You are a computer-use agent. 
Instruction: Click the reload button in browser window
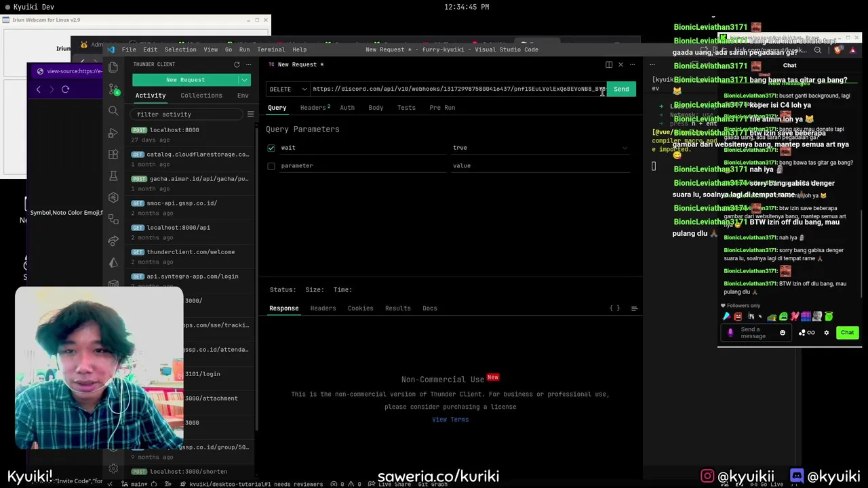coord(65,89)
